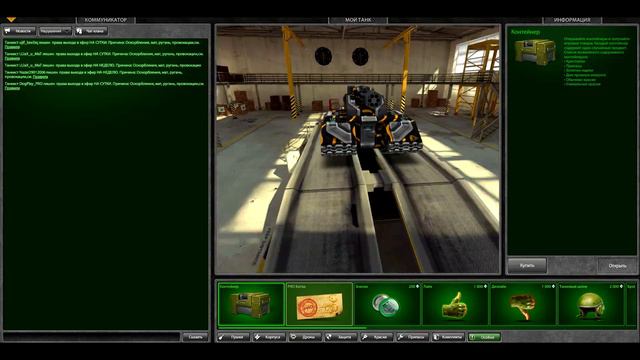Open the Пушки turrets category tab

[x=233, y=337]
